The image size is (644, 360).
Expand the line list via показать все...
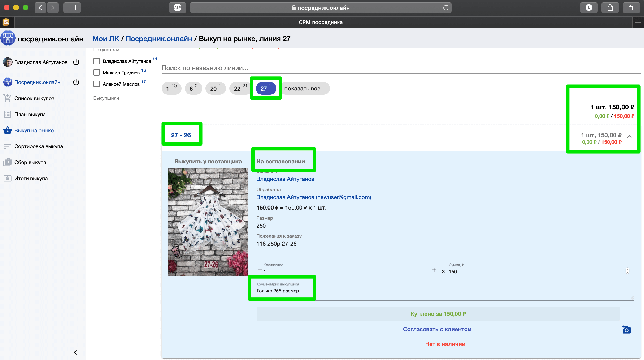305,88
